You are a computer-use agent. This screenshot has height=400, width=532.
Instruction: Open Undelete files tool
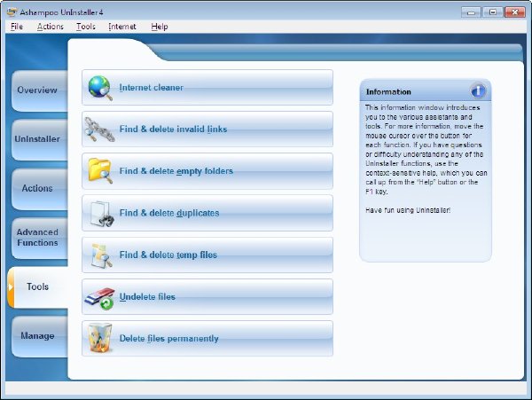click(207, 297)
